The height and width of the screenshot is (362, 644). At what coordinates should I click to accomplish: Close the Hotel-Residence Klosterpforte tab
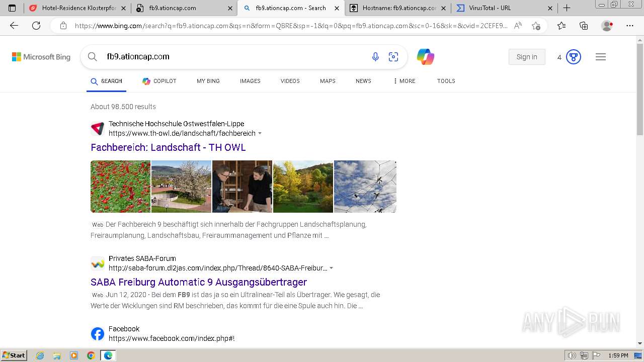tap(124, 8)
